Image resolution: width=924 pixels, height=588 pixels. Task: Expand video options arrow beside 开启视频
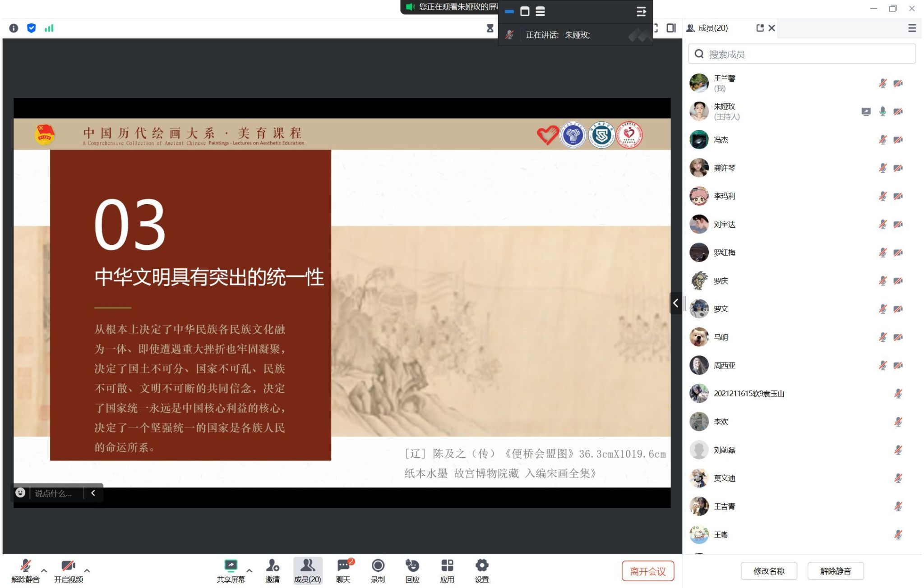click(87, 570)
